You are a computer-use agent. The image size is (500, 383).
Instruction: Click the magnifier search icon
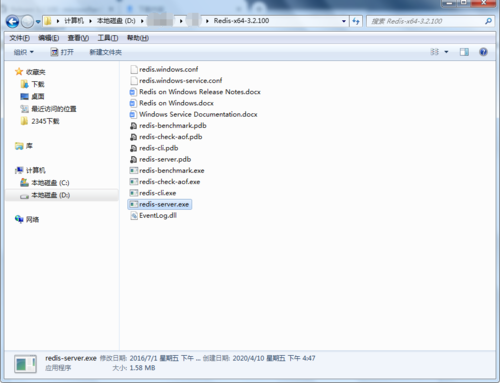488,21
